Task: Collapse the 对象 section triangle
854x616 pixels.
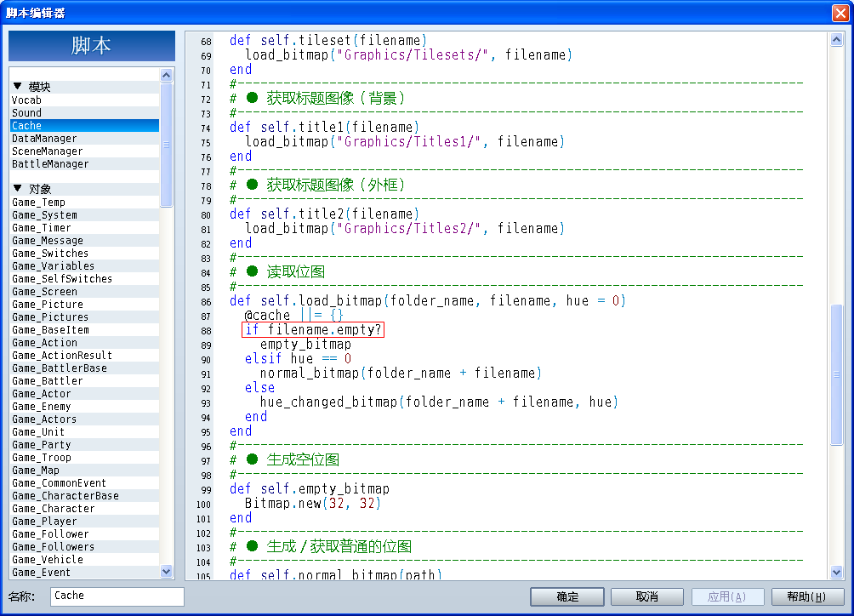Action: click(17, 188)
